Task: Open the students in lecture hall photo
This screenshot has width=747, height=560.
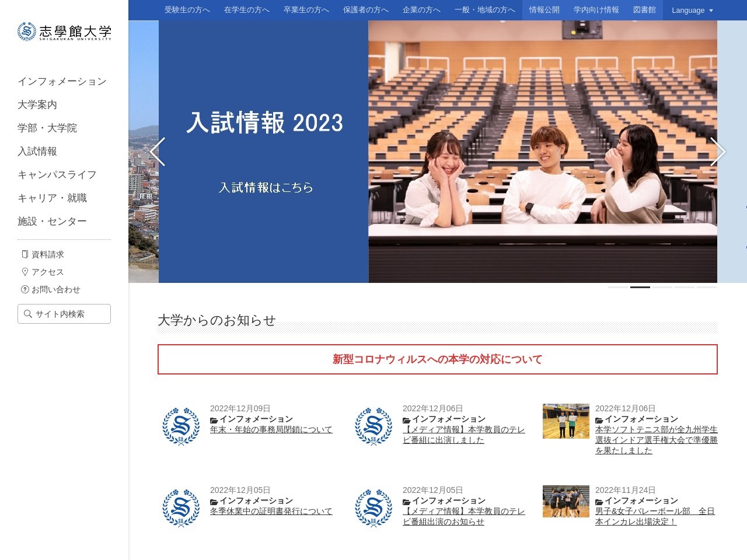Action: [x=543, y=152]
